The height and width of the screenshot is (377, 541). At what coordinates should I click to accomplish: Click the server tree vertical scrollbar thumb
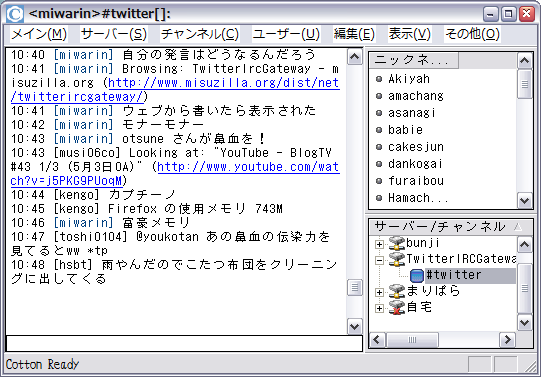[x=525, y=288]
